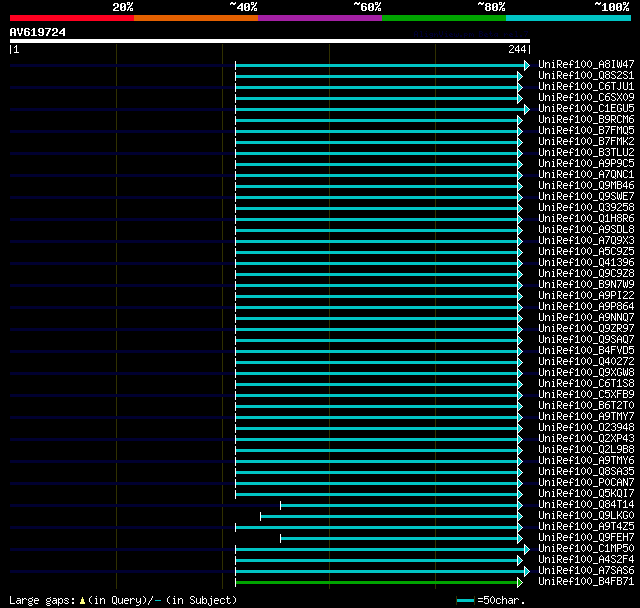Click UniRef100_C5XFB9 label
The width and height of the screenshot is (640, 608).
pos(586,395)
